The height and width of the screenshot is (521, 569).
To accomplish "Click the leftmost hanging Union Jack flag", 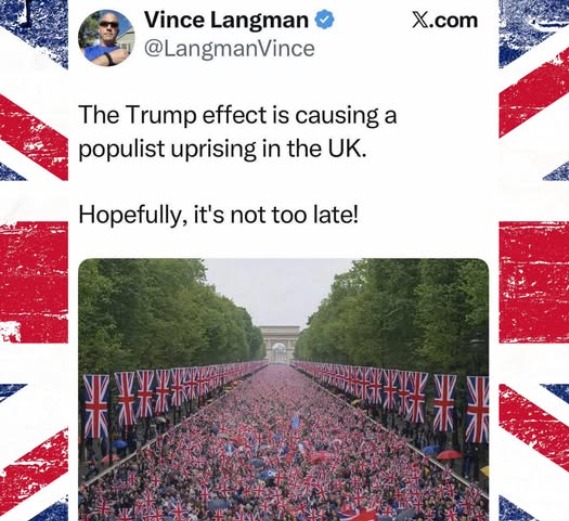I will point(96,407).
